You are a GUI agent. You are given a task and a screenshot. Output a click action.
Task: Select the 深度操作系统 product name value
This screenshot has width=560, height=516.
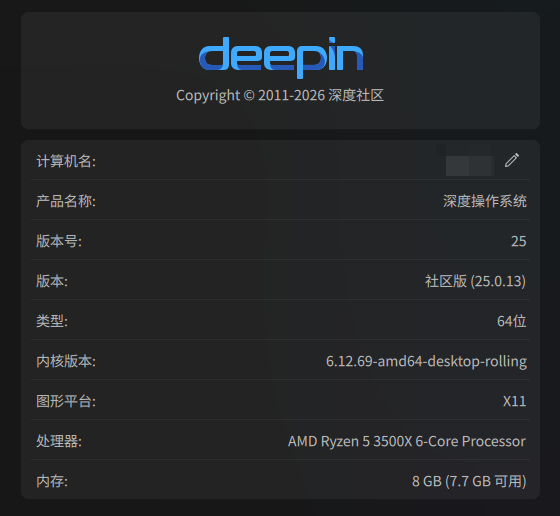pos(485,201)
